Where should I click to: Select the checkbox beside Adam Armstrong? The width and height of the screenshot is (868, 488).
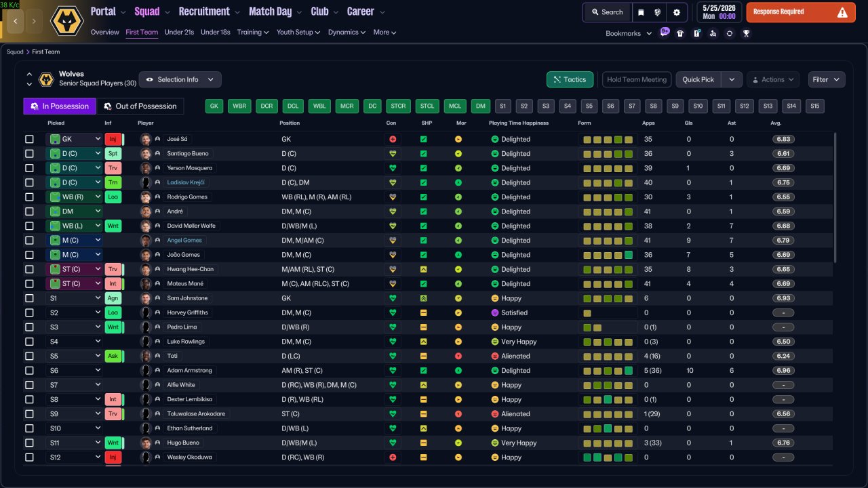[x=29, y=371]
